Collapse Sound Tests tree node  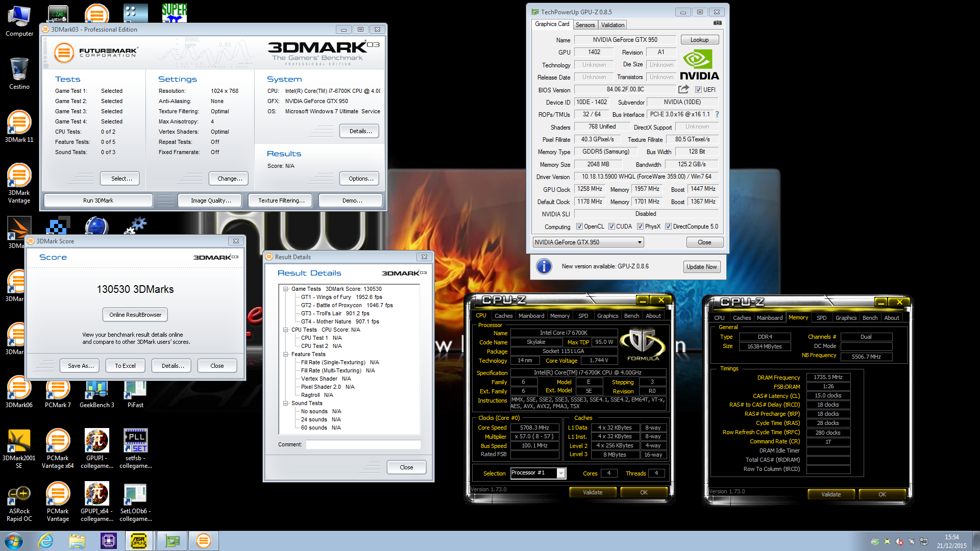click(x=286, y=403)
